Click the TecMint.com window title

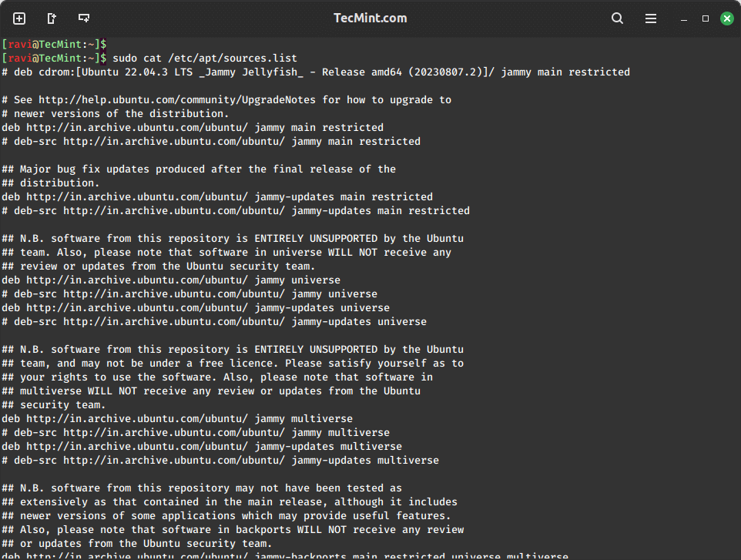370,18
